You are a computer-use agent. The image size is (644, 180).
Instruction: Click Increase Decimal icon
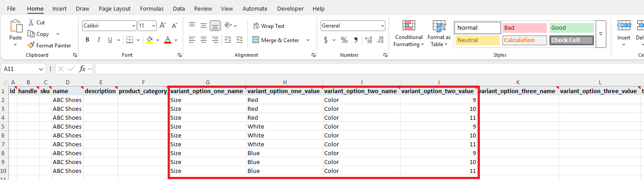click(x=369, y=40)
